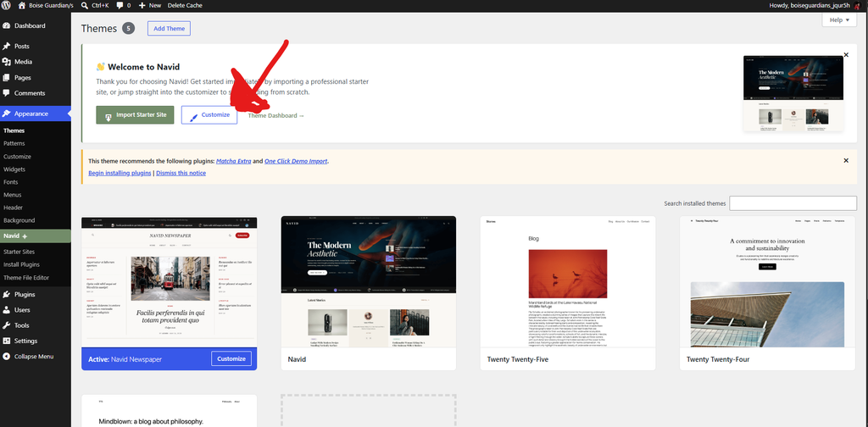Click Customize on the active Navid Newspaper theme
This screenshot has width=868, height=427.
tap(231, 359)
